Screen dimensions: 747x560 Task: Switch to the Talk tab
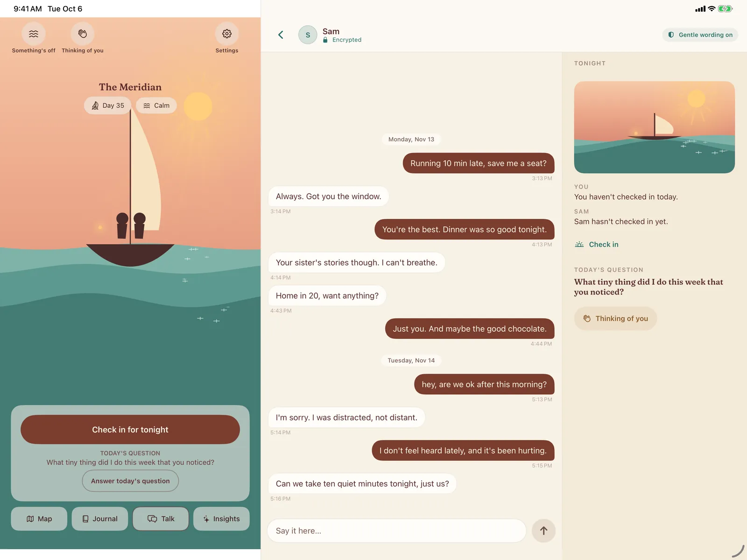point(161,519)
